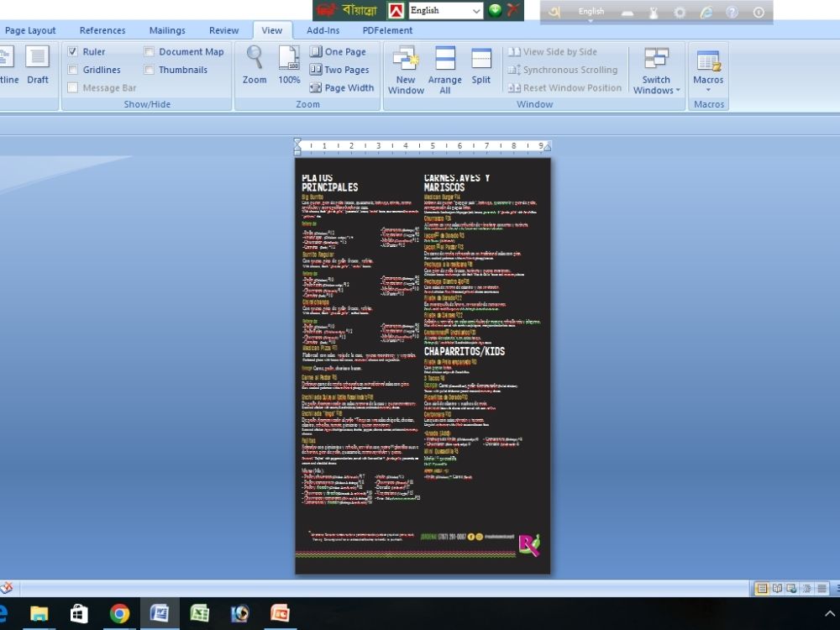Open the Review tab
Image resolution: width=840 pixels, height=630 pixels.
click(224, 30)
